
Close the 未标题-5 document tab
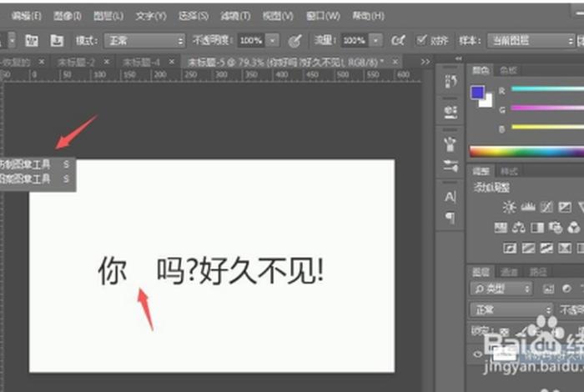(x=395, y=62)
